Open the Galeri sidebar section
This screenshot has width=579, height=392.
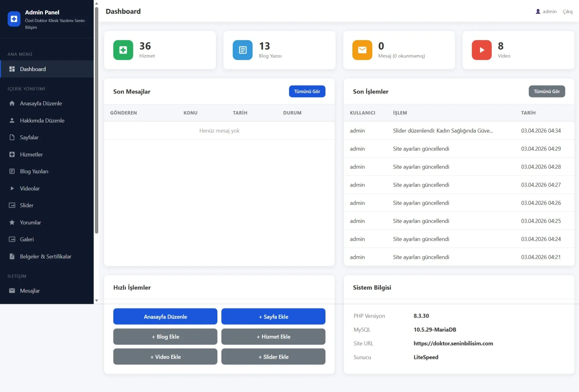(27, 239)
